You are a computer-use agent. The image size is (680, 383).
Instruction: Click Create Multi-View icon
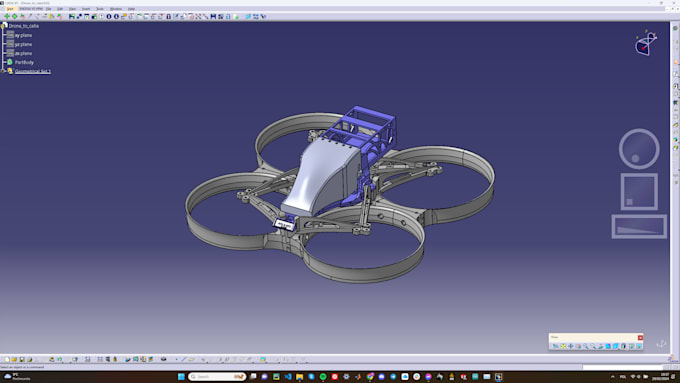[608, 346]
